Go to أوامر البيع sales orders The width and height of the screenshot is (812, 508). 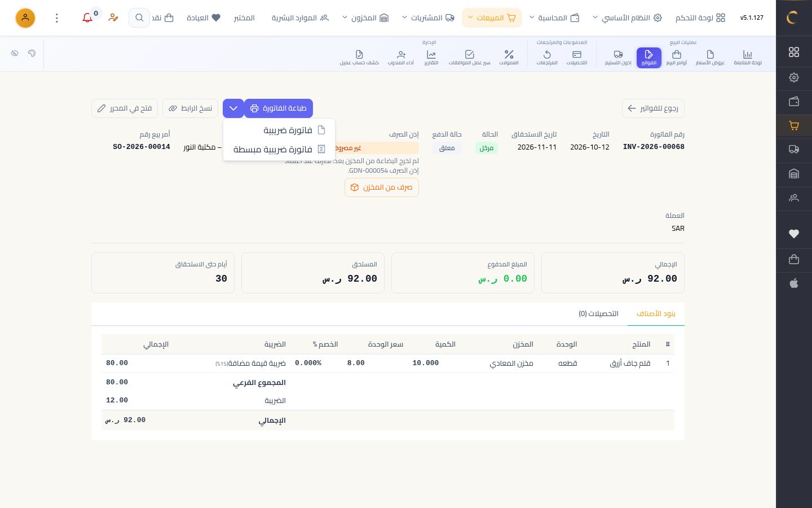[677, 57]
